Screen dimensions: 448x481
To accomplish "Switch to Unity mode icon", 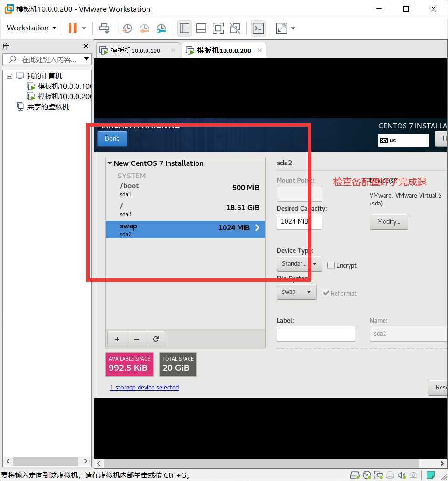I will [235, 28].
